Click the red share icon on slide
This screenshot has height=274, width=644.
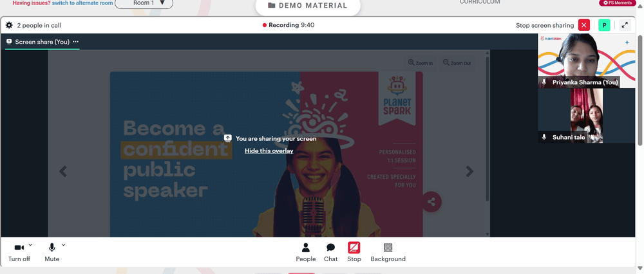pyautogui.click(x=431, y=202)
